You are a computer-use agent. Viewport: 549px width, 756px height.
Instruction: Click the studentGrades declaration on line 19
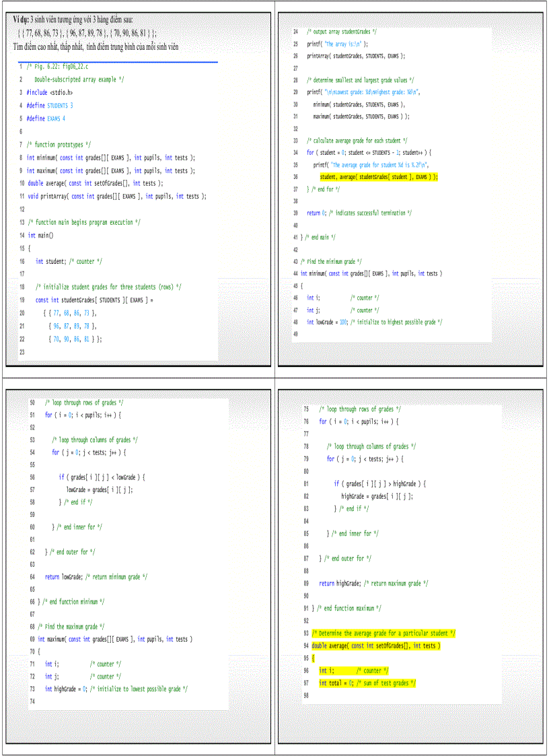(94, 300)
